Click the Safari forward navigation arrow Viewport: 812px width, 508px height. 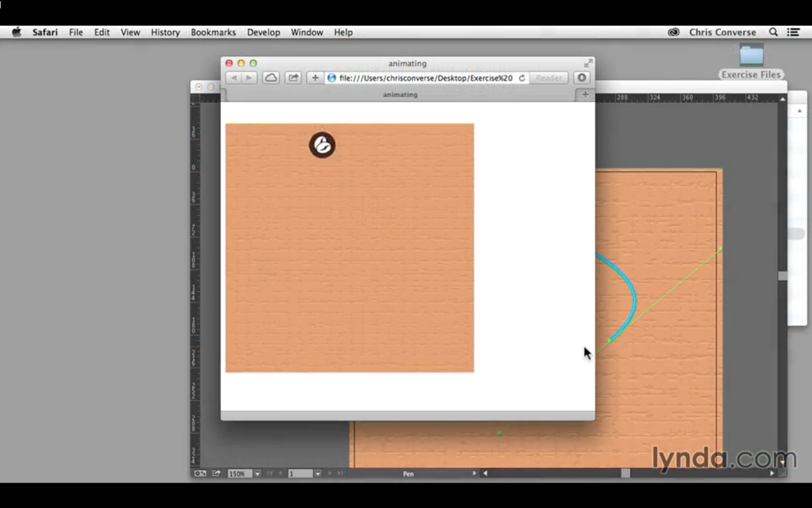point(249,78)
